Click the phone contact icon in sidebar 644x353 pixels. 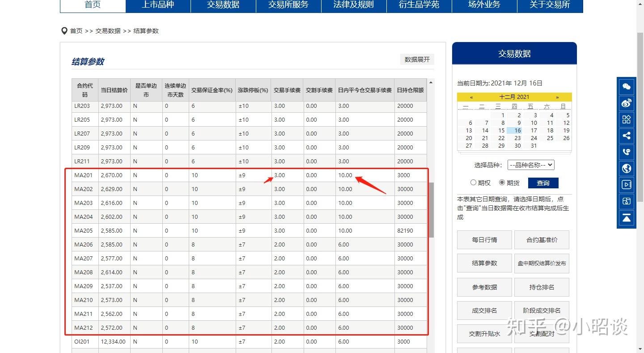coord(626,152)
